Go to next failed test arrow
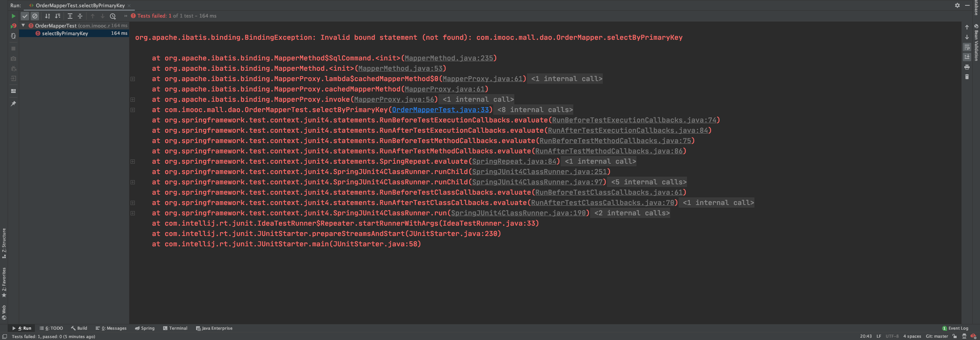This screenshot has width=980, height=340. (x=102, y=16)
